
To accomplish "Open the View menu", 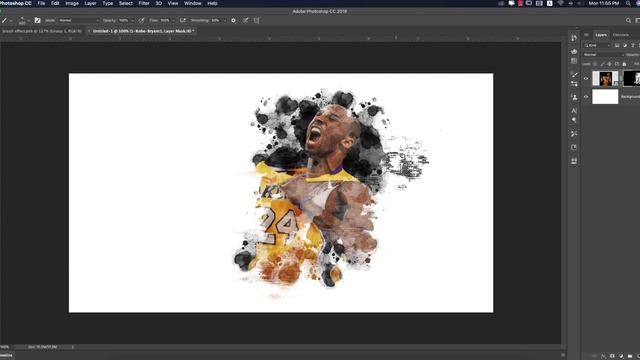I will tap(173, 3).
